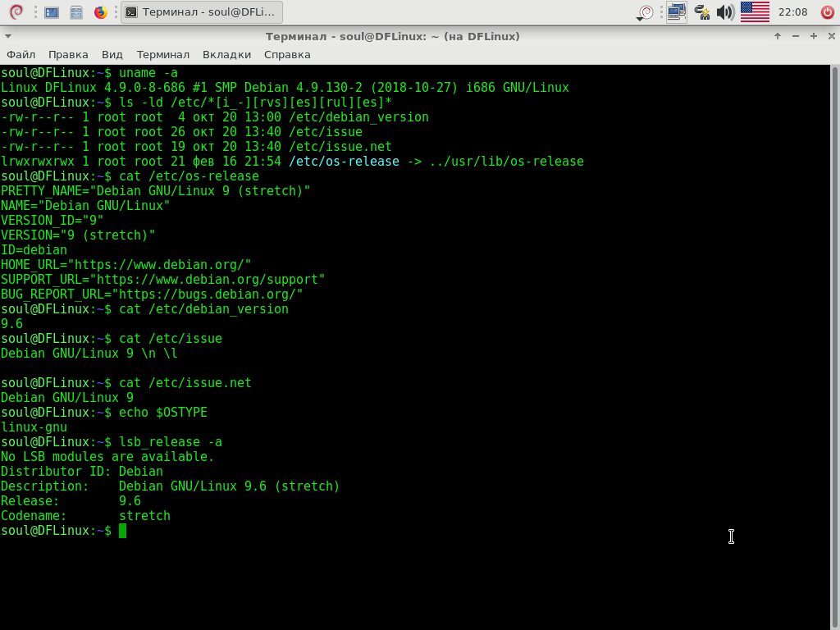The image size is (840, 630).
Task: Launch the file manager from the panel
Action: coord(76,11)
